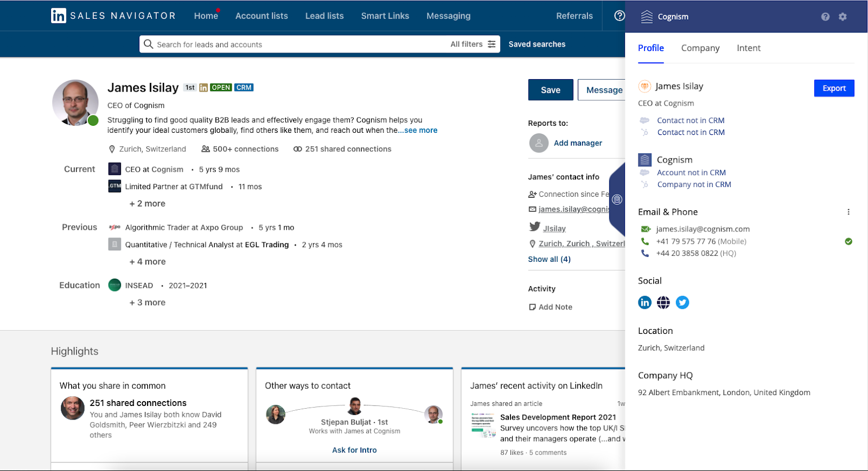Click Add Note under Activity
The width and height of the screenshot is (868, 471).
click(x=551, y=307)
